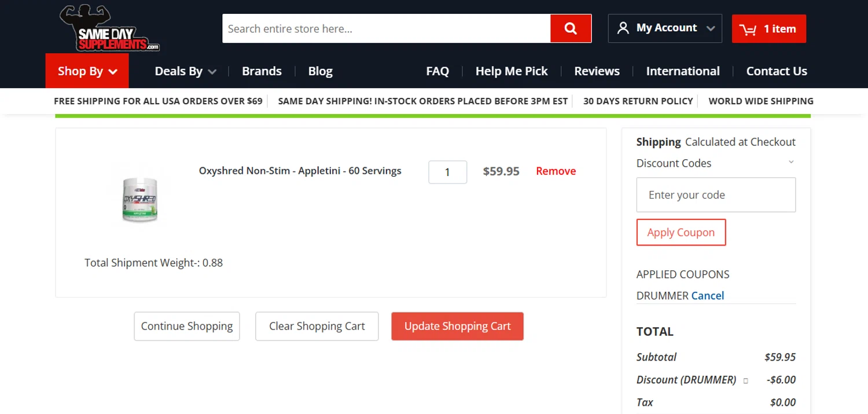Screen dimensions: 868x414
Task: Click the item quantity box
Action: tap(447, 172)
